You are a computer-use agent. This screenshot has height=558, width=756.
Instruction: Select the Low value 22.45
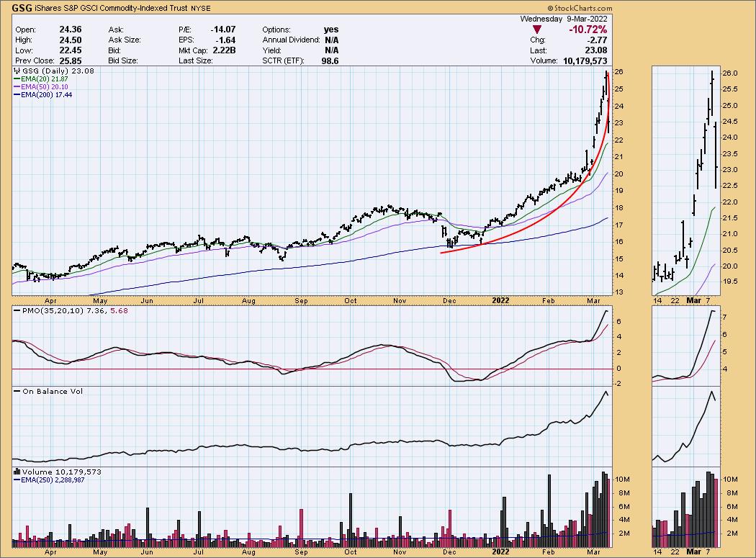71,50
